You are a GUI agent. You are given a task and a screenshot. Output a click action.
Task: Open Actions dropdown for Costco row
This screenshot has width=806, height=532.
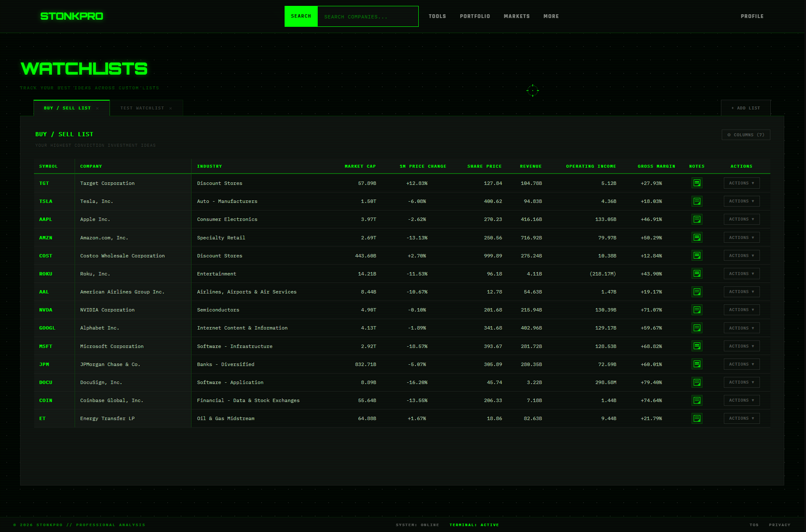coord(741,256)
